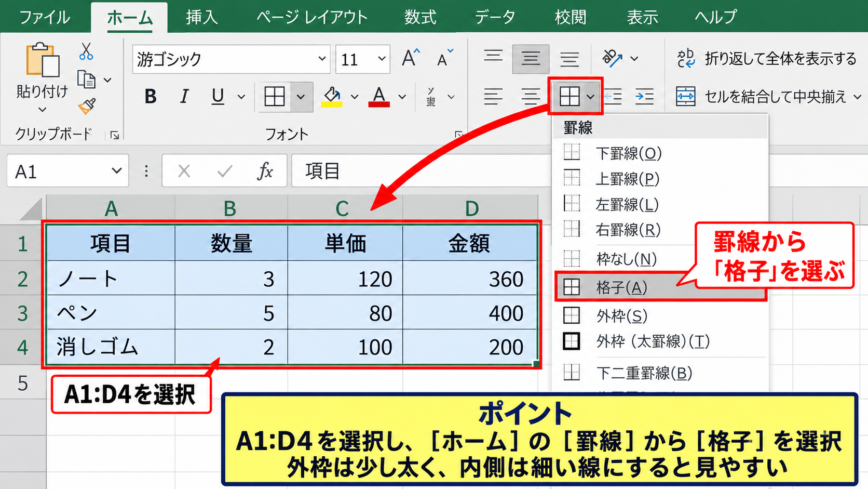
Task: Expand the merge cells セルを結合して中央揃え dropdown arrow
Action: click(858, 97)
